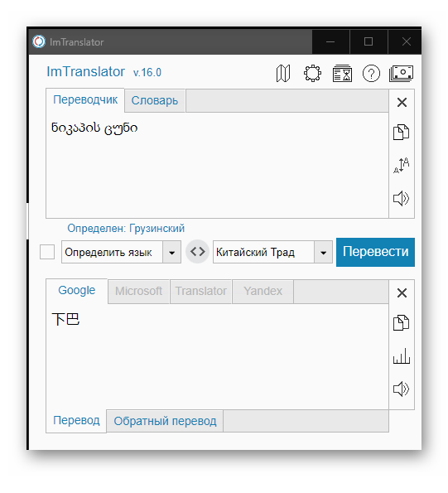
Task: Clear the source text with X icon
Action: pos(402,102)
